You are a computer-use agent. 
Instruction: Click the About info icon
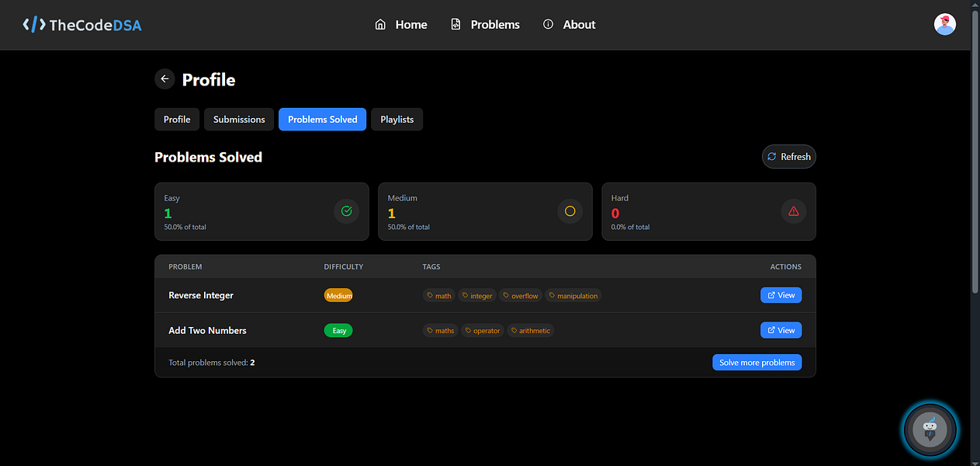(548, 25)
